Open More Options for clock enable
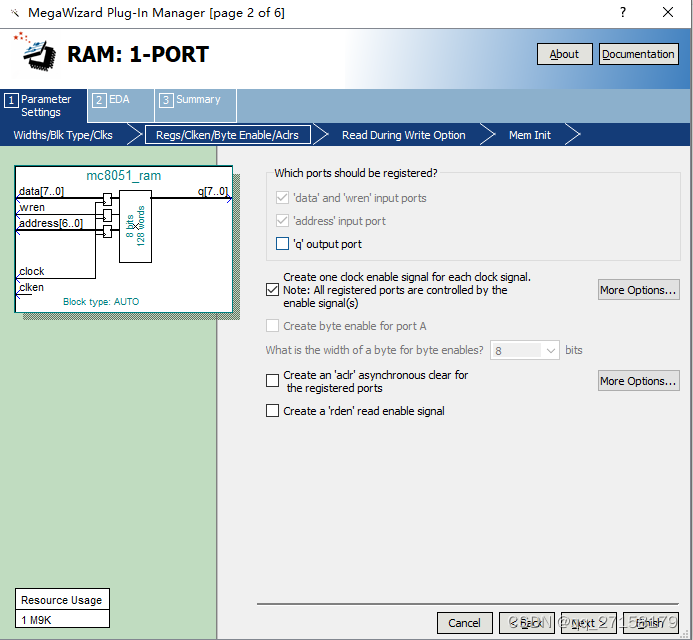The width and height of the screenshot is (693, 640). [638, 290]
